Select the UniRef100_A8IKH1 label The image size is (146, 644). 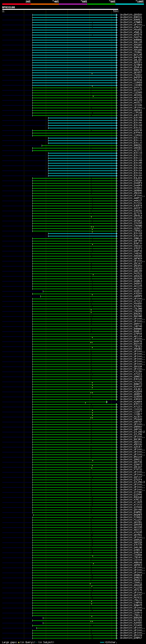click(x=131, y=95)
